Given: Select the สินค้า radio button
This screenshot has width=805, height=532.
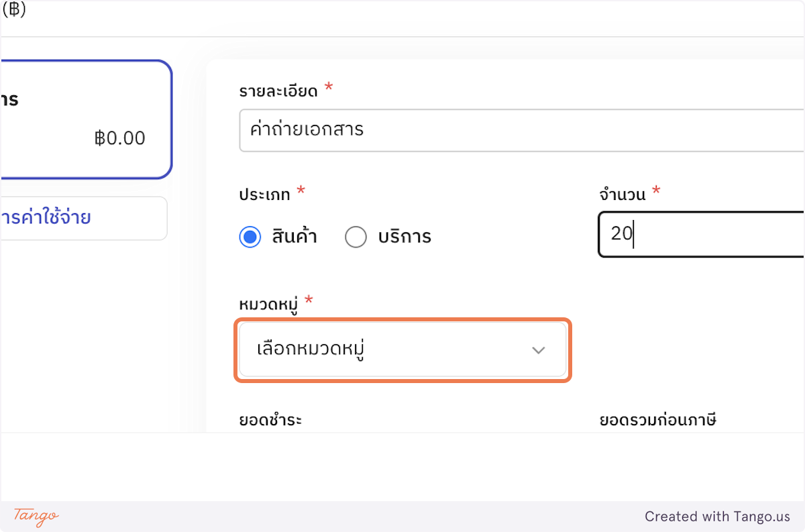Looking at the screenshot, I should pyautogui.click(x=250, y=237).
